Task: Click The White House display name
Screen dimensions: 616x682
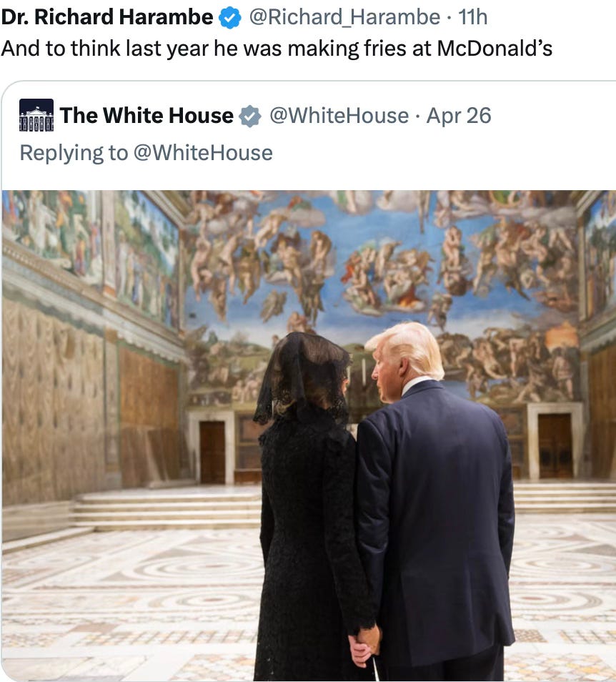Action: 146,116
